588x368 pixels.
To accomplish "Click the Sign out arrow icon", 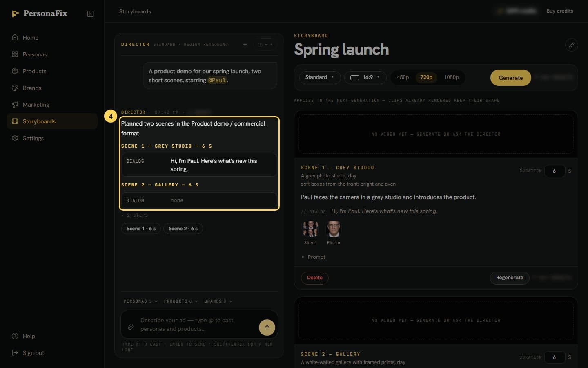I will click(15, 353).
